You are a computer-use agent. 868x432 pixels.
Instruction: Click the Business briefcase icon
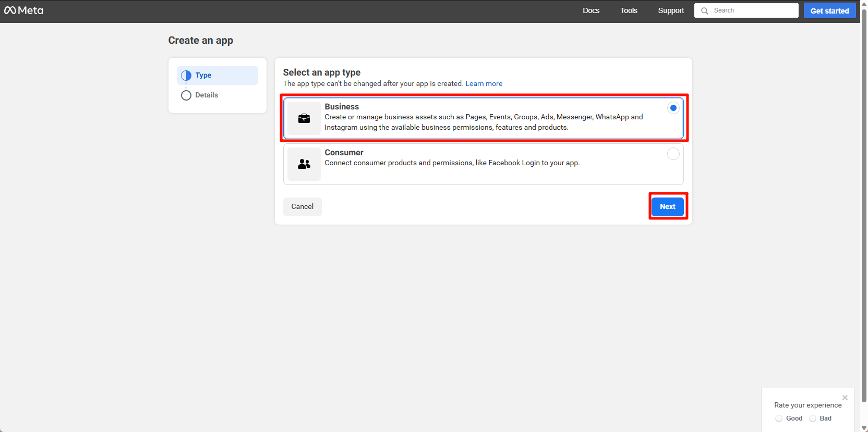click(304, 119)
